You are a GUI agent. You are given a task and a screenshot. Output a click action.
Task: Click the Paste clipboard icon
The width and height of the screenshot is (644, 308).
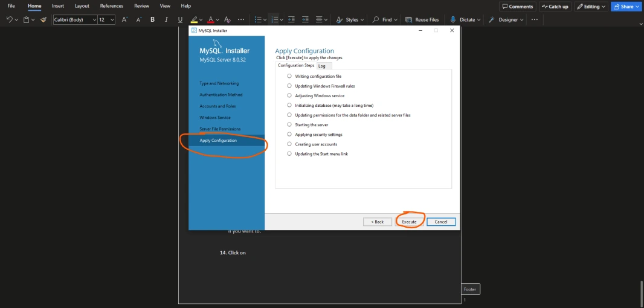(x=27, y=19)
